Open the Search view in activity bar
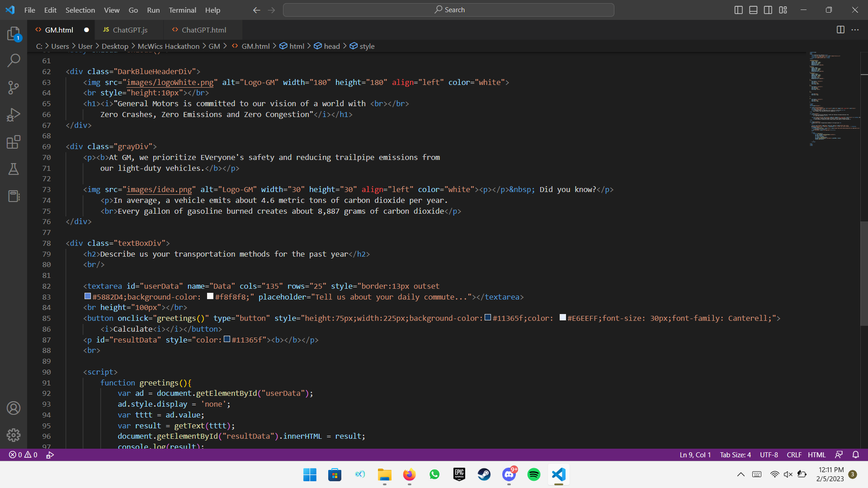 point(14,60)
